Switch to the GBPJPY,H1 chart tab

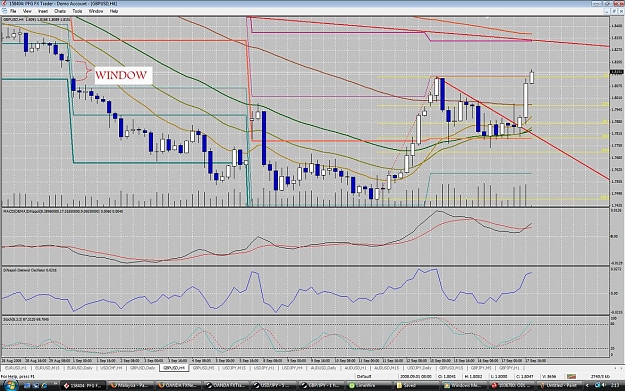point(510,368)
